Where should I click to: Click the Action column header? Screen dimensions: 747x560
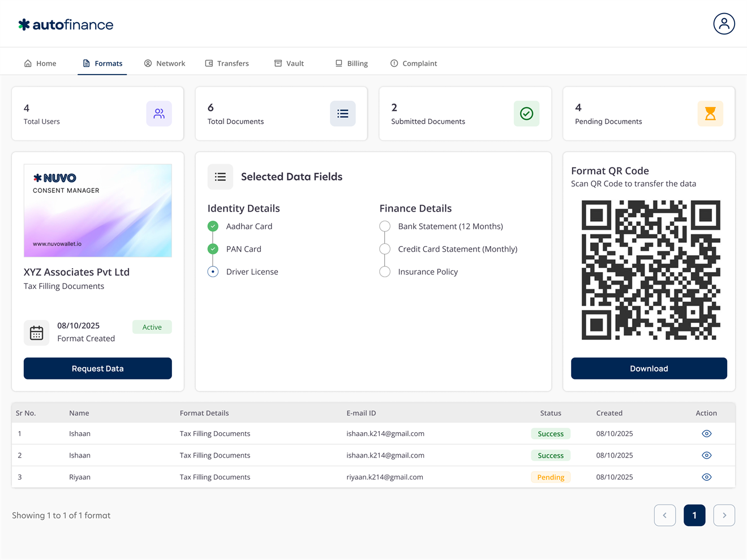point(706,413)
